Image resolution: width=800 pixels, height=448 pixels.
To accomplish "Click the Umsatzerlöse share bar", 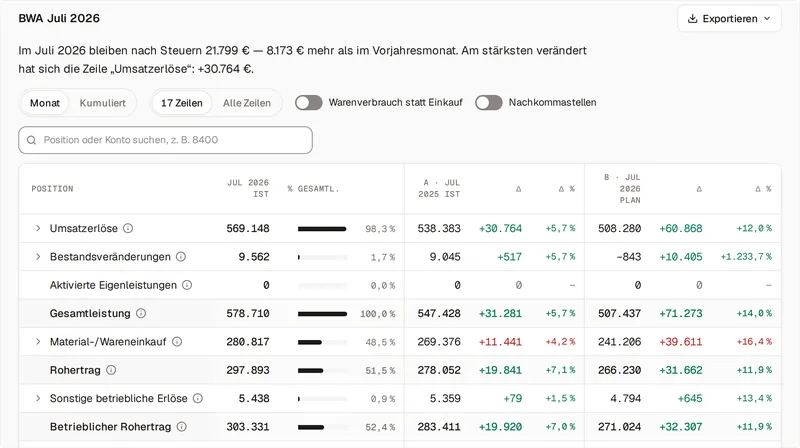I will [x=322, y=229].
